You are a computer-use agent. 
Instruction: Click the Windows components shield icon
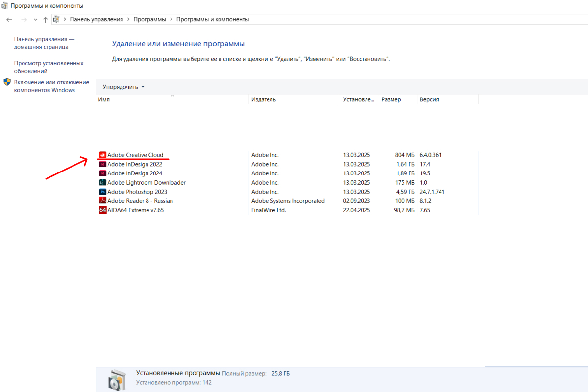tap(7, 82)
